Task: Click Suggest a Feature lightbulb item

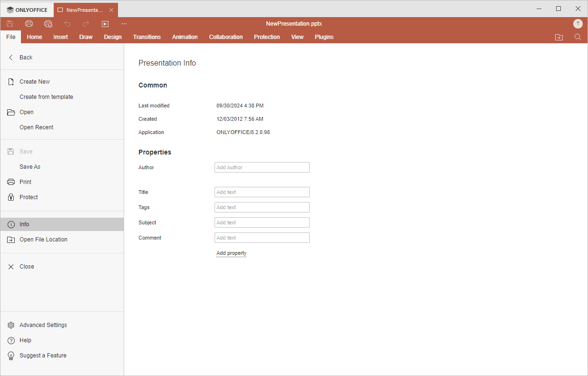Action: click(43, 356)
